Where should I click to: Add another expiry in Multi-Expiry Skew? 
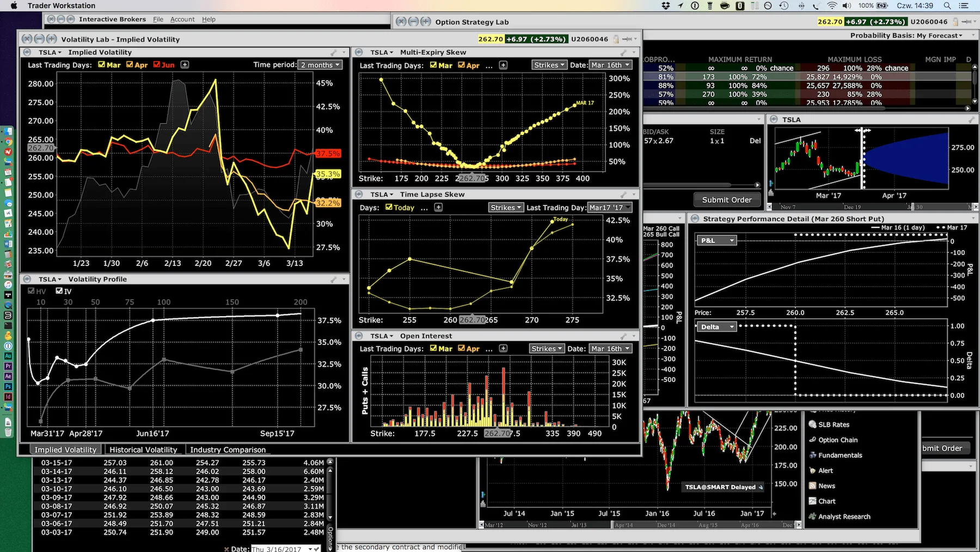[x=504, y=65]
